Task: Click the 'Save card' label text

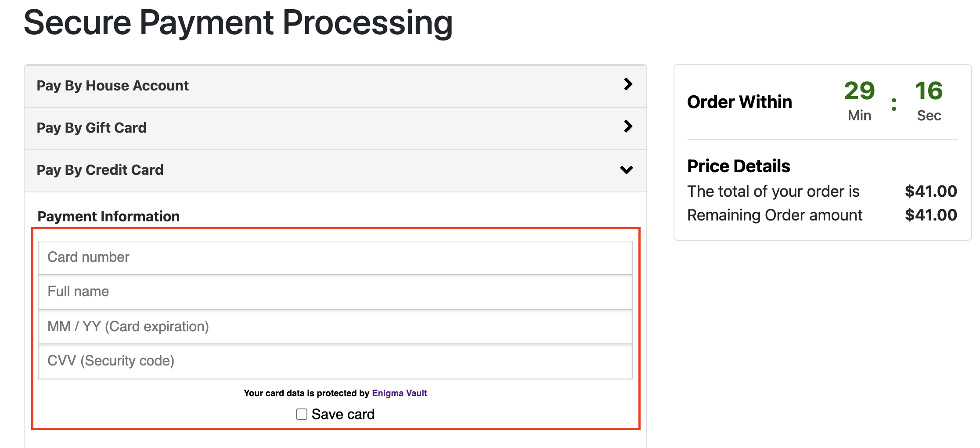Action: (x=343, y=414)
